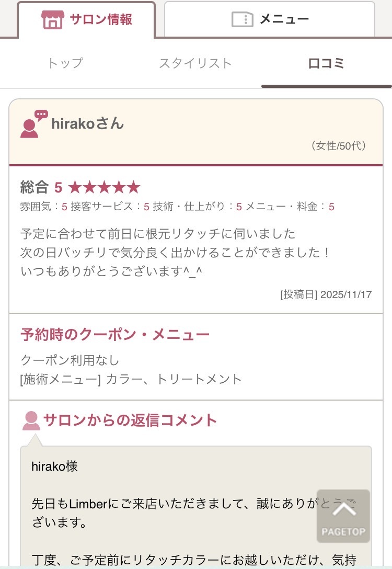392x569 pixels.
Task: Open the スタイリスト sub-tab
Action: 195,63
